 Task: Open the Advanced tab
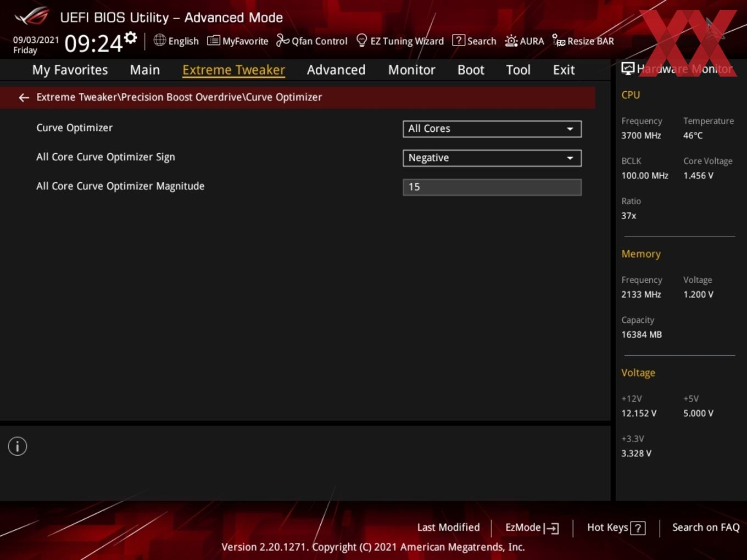pyautogui.click(x=336, y=70)
